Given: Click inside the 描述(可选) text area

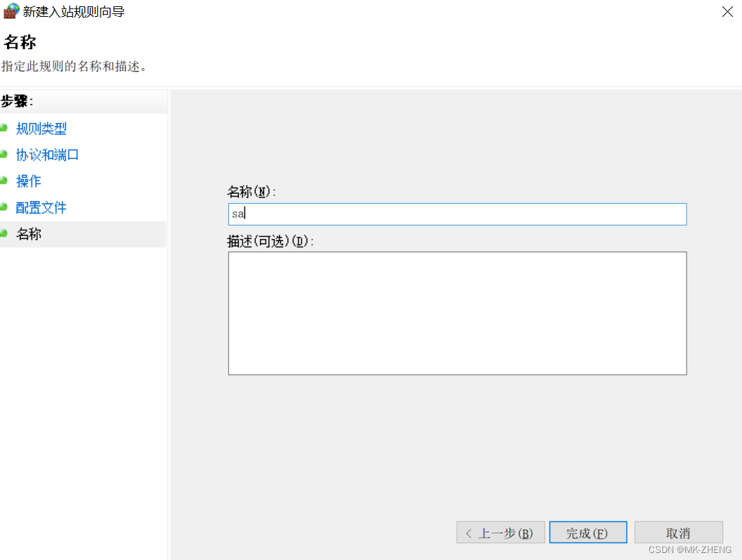Looking at the screenshot, I should [457, 313].
